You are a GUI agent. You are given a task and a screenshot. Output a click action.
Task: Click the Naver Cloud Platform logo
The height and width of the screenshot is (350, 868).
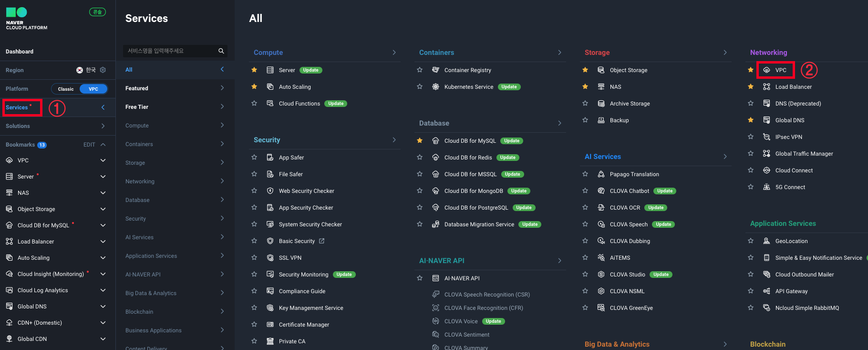coord(26,19)
